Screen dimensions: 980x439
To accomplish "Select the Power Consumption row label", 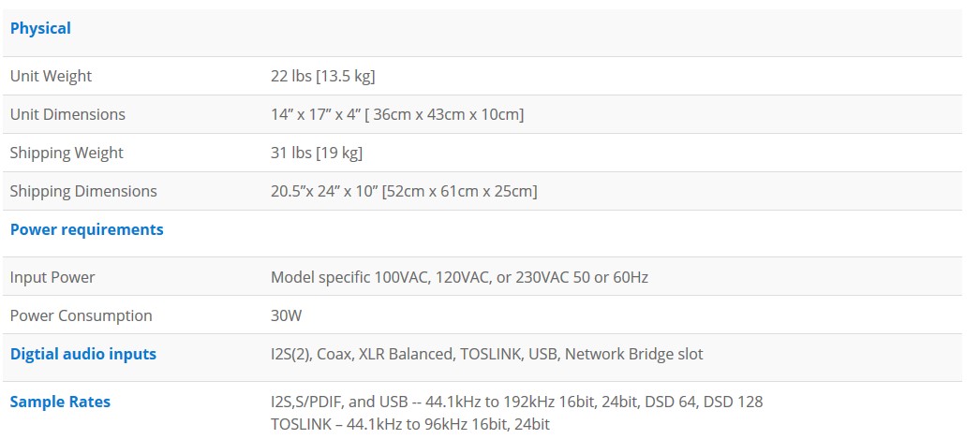I will 82,315.
